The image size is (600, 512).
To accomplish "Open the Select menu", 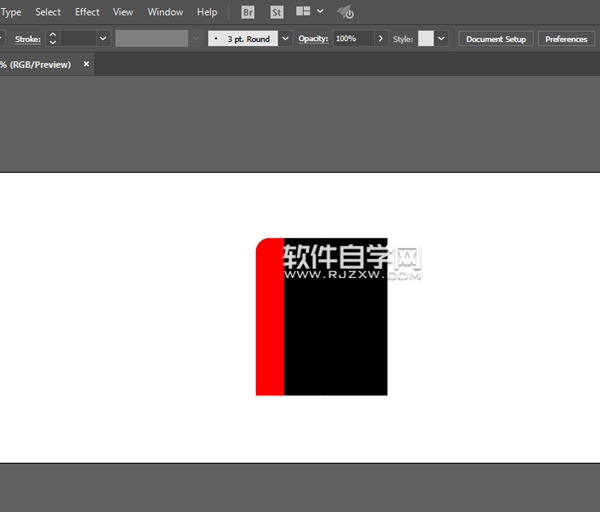I will pos(48,12).
